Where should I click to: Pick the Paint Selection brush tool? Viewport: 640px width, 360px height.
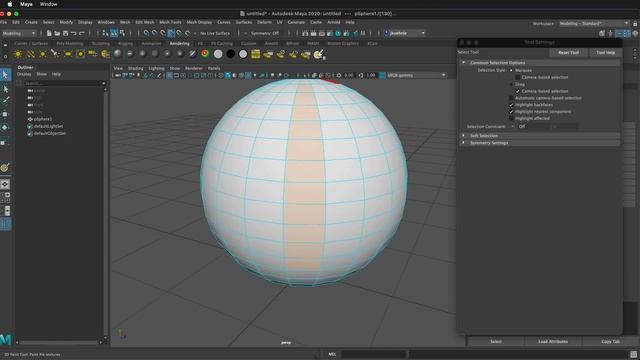click(5, 101)
